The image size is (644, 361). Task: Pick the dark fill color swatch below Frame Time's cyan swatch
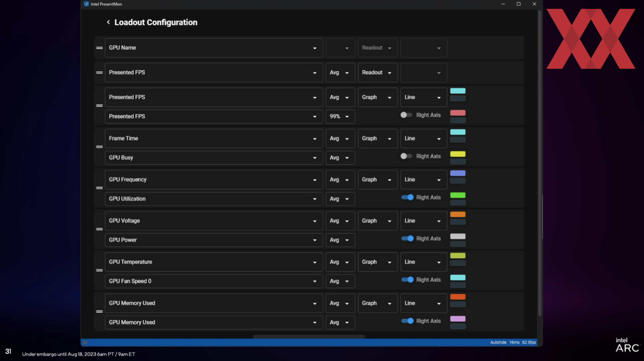(x=458, y=140)
